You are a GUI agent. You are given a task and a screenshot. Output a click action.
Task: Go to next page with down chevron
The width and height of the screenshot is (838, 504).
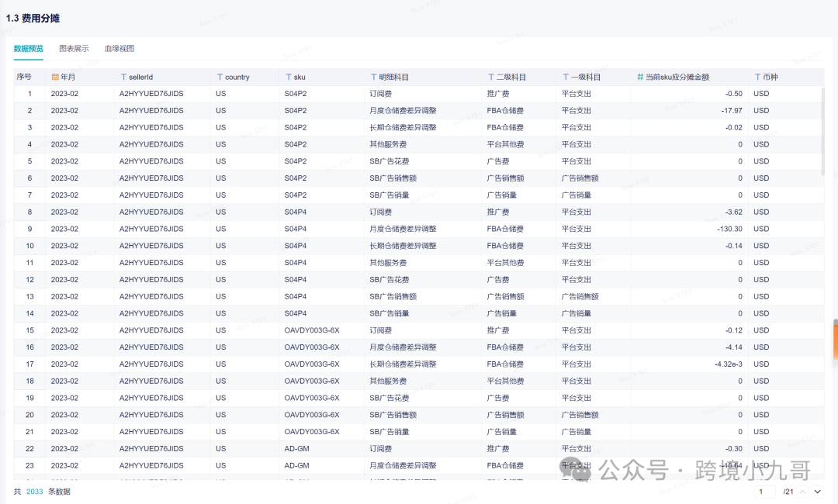click(x=817, y=492)
